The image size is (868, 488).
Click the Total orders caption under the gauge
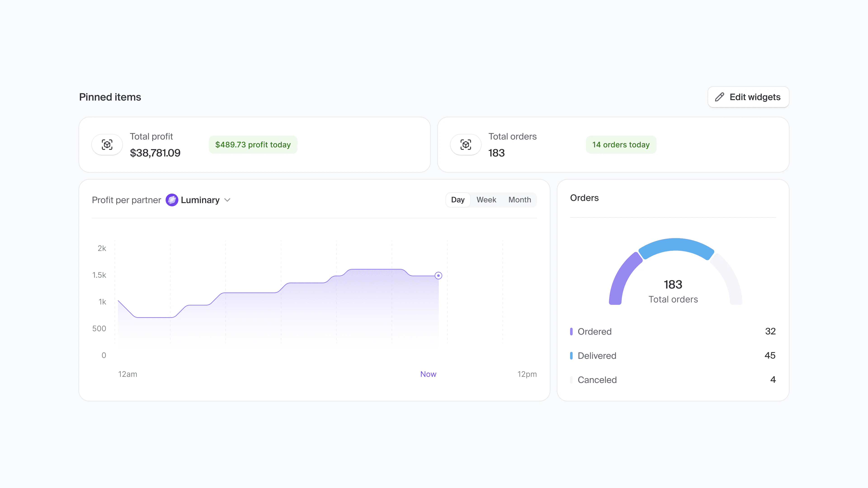click(x=673, y=299)
